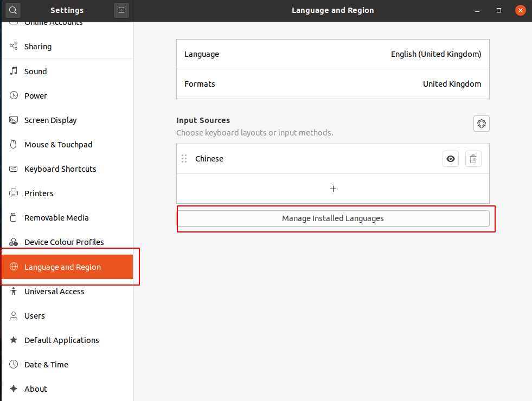Change the Formats region row
The height and width of the screenshot is (401, 532).
[x=333, y=84]
